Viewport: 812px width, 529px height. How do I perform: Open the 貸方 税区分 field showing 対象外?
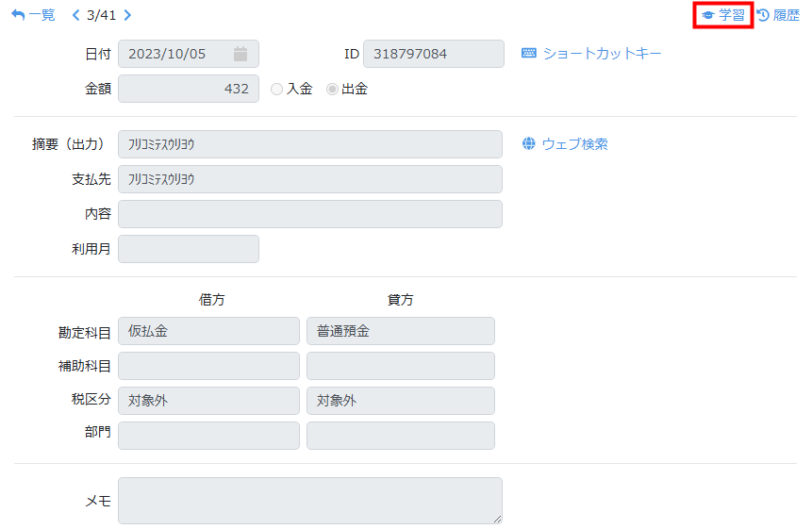click(x=400, y=401)
